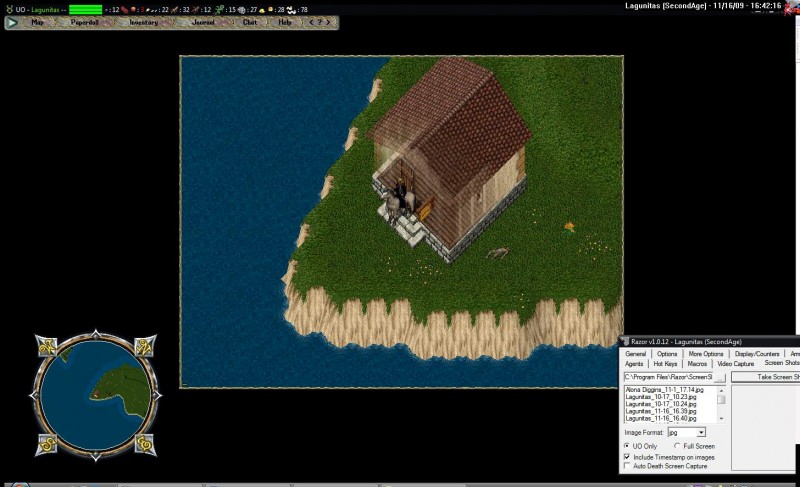
Task: Click the browse button beside screenshot path
Action: click(720, 377)
